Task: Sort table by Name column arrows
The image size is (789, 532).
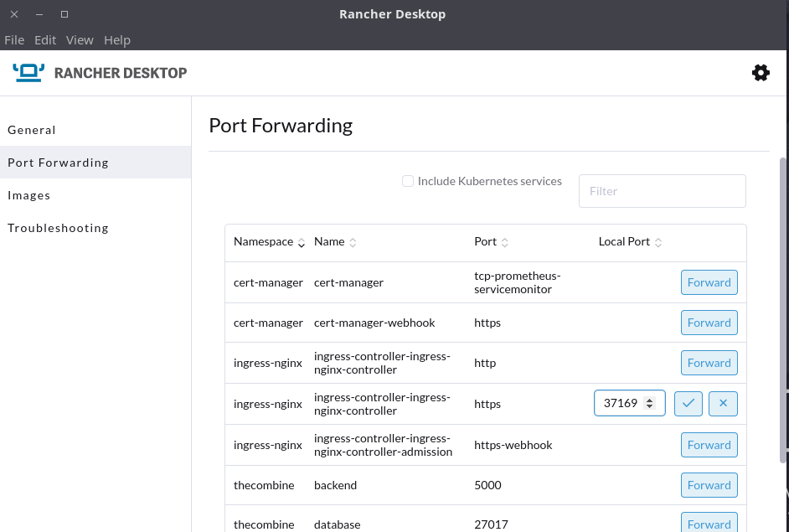Action: pyautogui.click(x=353, y=243)
